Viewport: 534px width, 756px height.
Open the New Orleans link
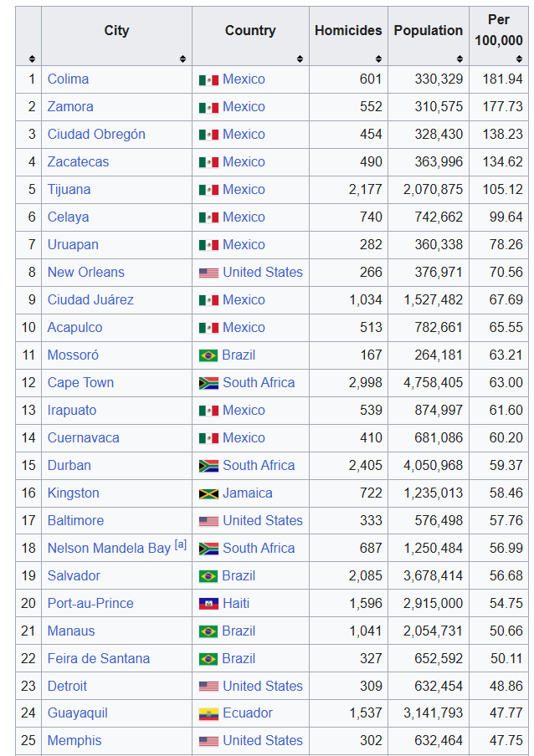coord(86,273)
